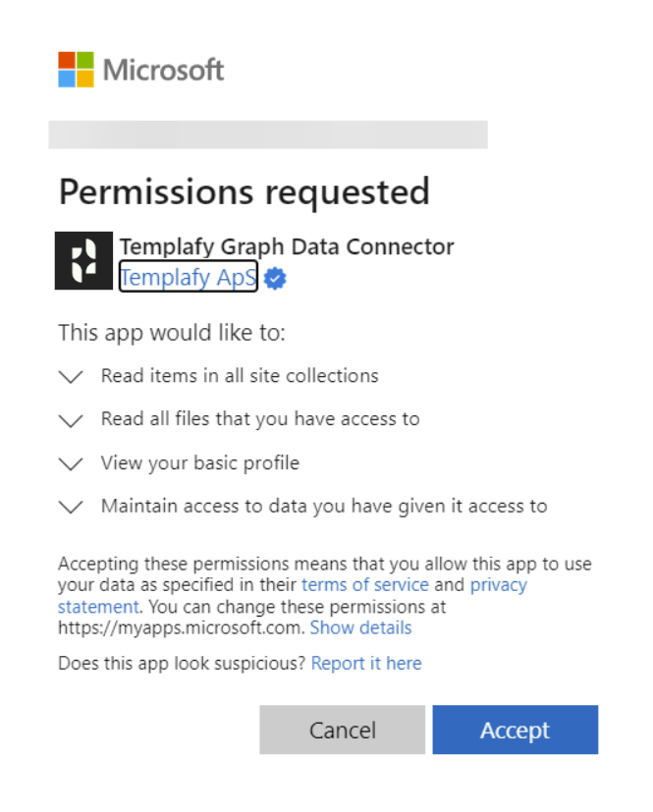Viewport: 653px width, 812px height.
Task: Click 'Read all files that you have access to' text
Action: pyautogui.click(x=260, y=419)
